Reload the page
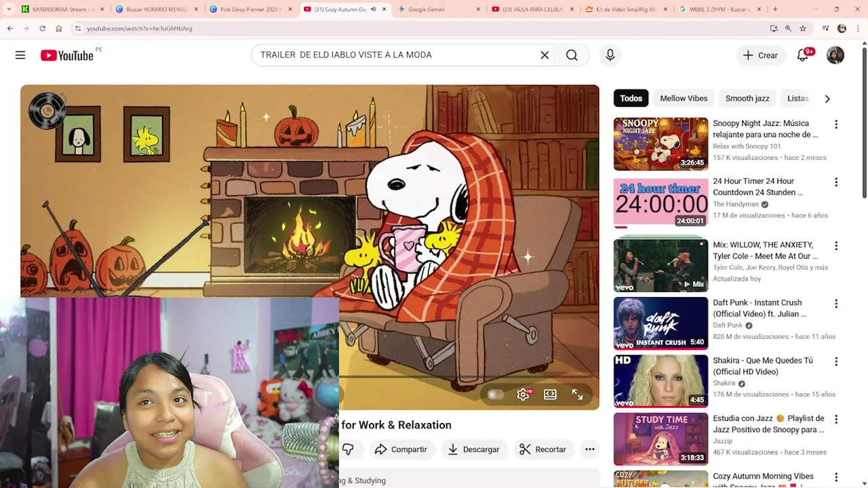The width and height of the screenshot is (868, 488). click(x=42, y=28)
